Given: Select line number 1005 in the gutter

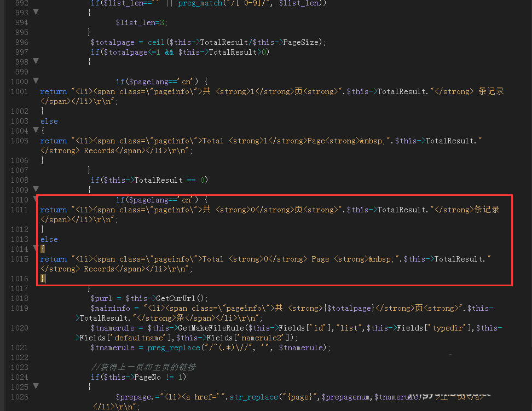Looking at the screenshot, I should (x=19, y=141).
